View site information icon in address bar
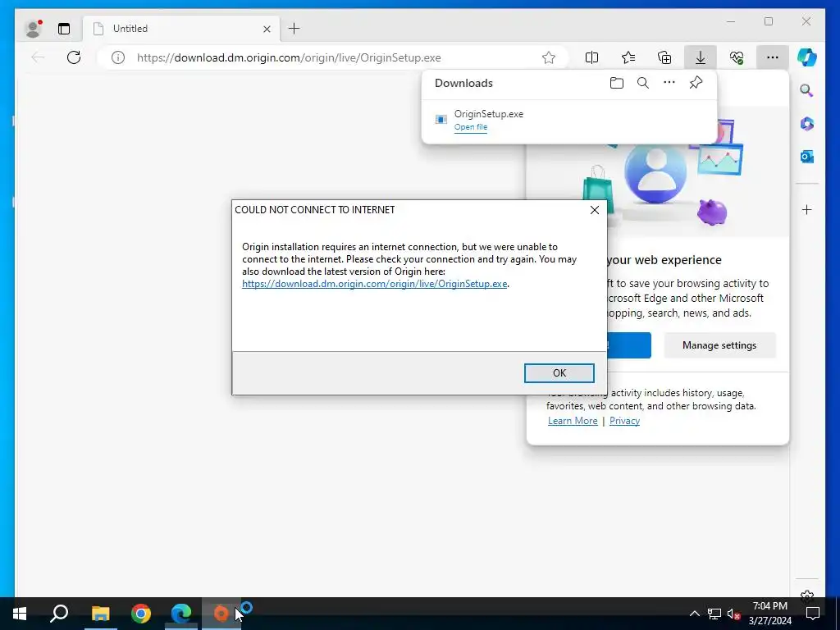The height and width of the screenshot is (630, 840). (x=118, y=57)
